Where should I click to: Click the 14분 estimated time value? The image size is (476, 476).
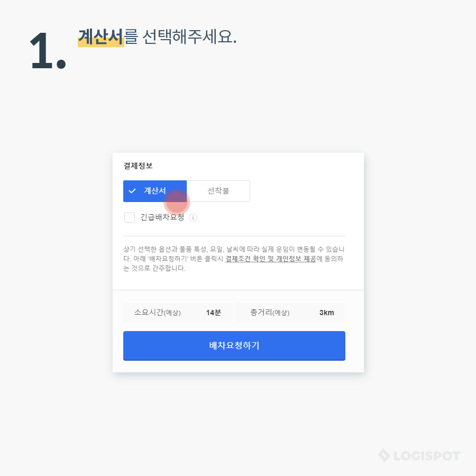(214, 313)
